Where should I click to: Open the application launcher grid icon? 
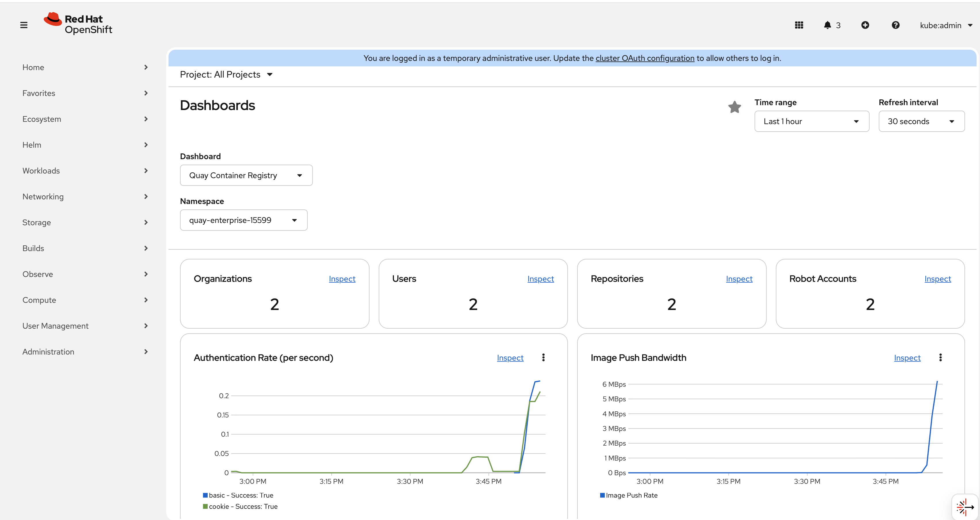tap(799, 25)
